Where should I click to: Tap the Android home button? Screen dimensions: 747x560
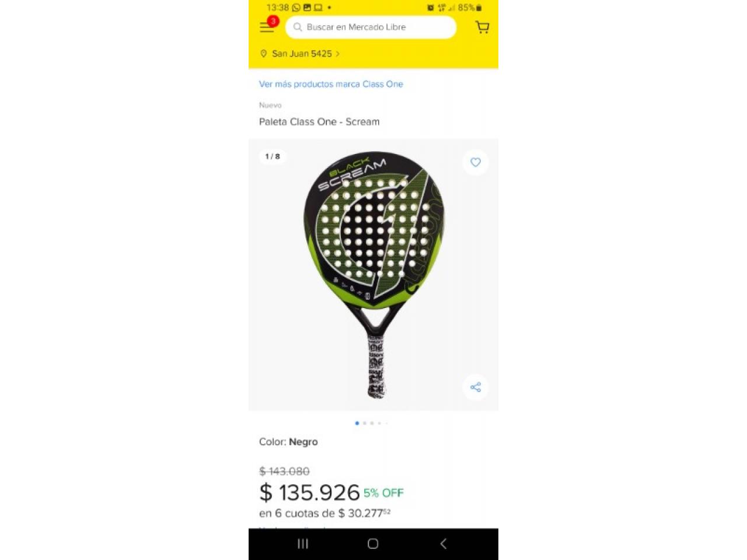point(373,544)
